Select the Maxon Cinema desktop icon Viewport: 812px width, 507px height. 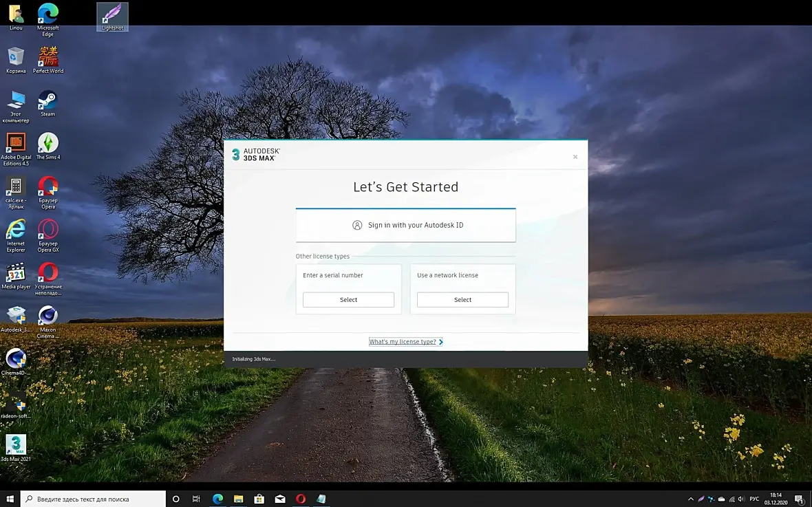tap(47, 321)
